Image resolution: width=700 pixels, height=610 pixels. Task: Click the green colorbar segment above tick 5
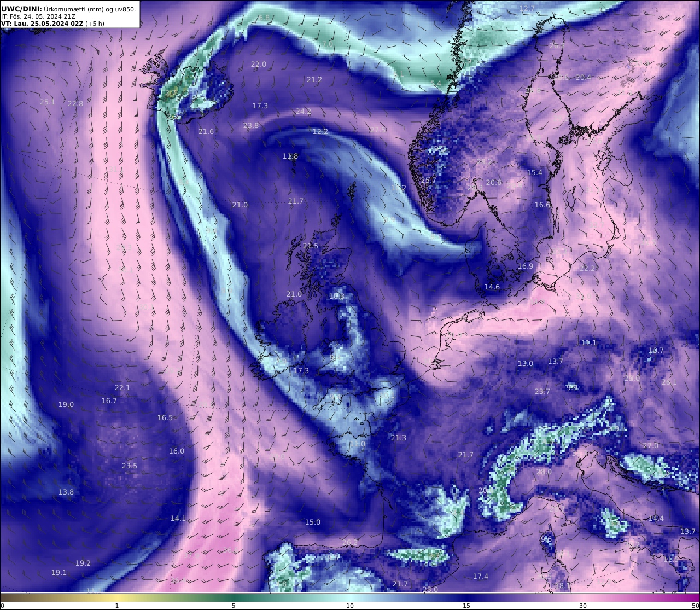coord(234,597)
